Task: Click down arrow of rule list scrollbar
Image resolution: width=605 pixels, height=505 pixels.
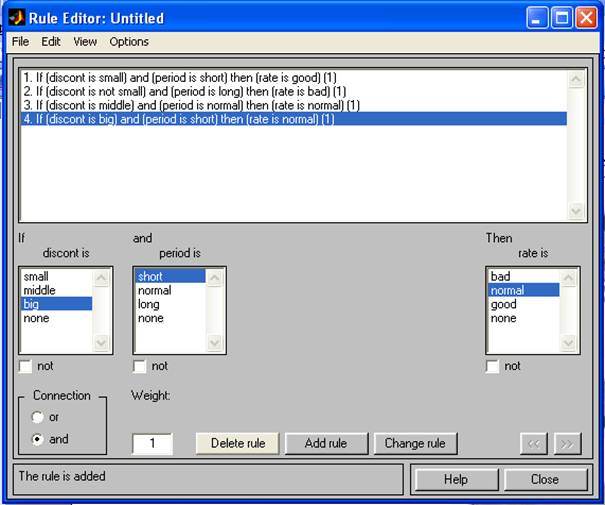Action: [576, 211]
